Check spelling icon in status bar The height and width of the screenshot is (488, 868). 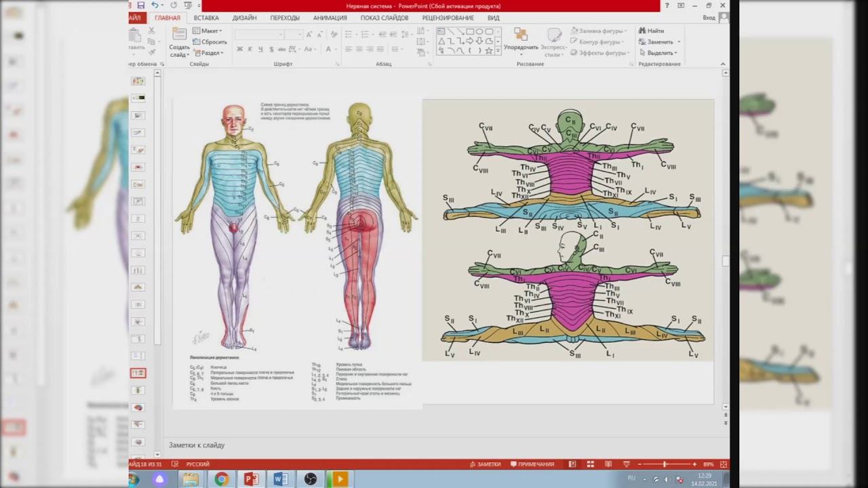point(175,464)
